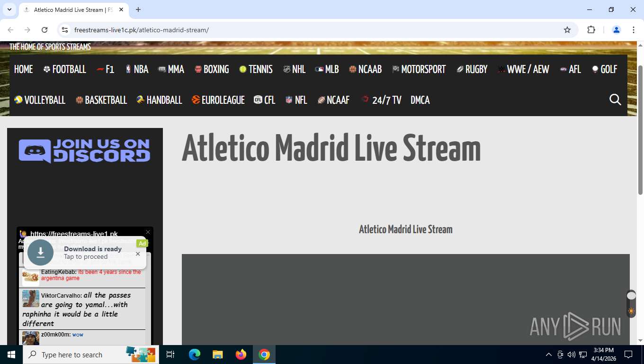Open the NBA streams page

[137, 69]
